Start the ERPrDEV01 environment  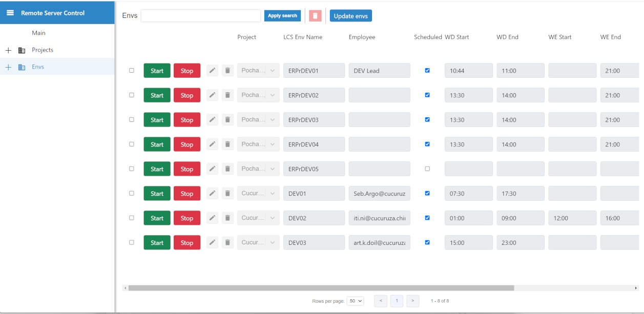(157, 71)
